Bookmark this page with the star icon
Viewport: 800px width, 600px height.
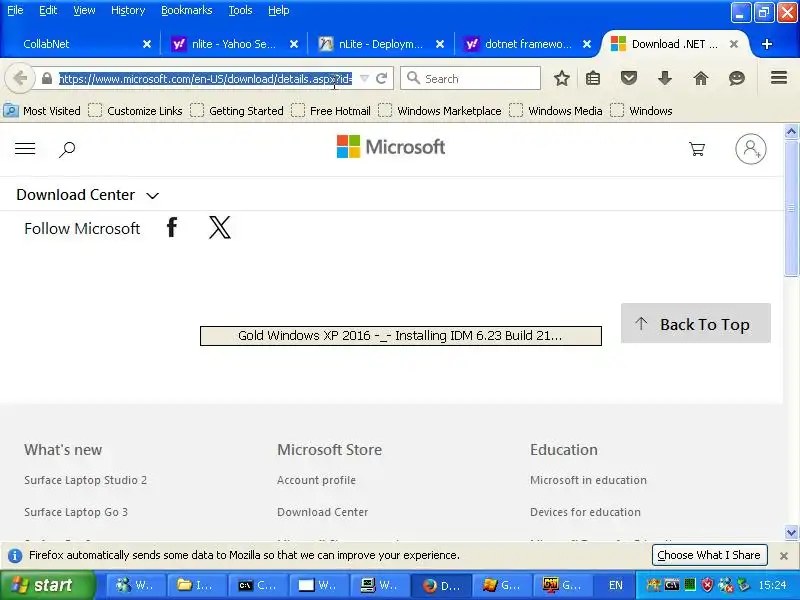click(x=562, y=78)
